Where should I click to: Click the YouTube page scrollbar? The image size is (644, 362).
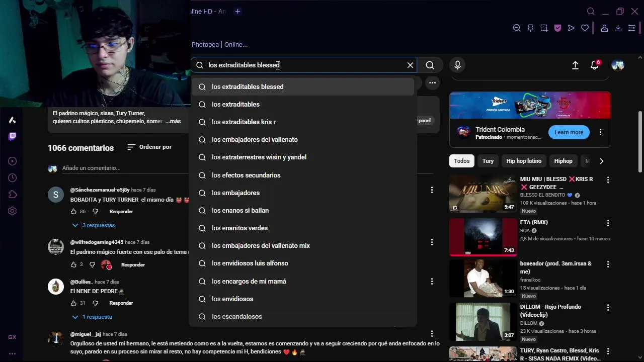click(640, 142)
